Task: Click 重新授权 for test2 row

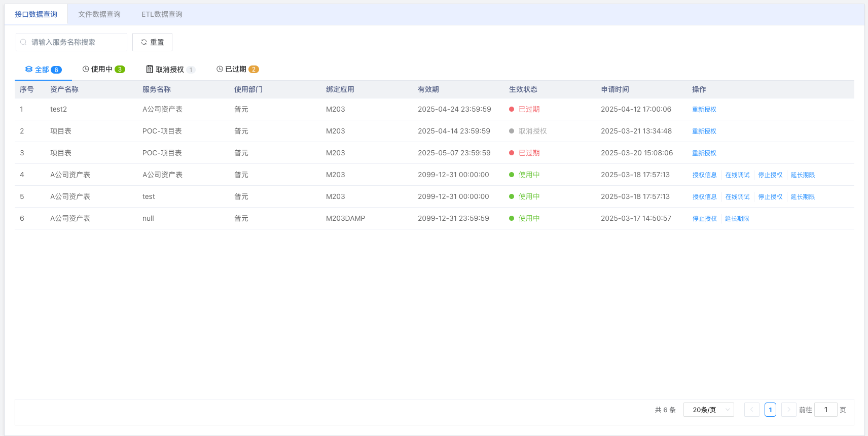Action: coord(704,110)
